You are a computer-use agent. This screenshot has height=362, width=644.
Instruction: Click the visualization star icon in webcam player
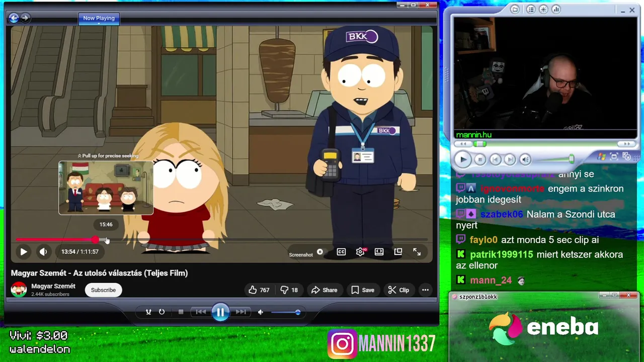(543, 9)
